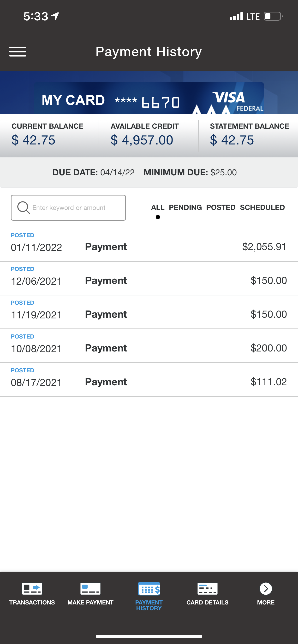298x644 pixels.
Task: Tap the battery status icon
Action: click(x=273, y=17)
